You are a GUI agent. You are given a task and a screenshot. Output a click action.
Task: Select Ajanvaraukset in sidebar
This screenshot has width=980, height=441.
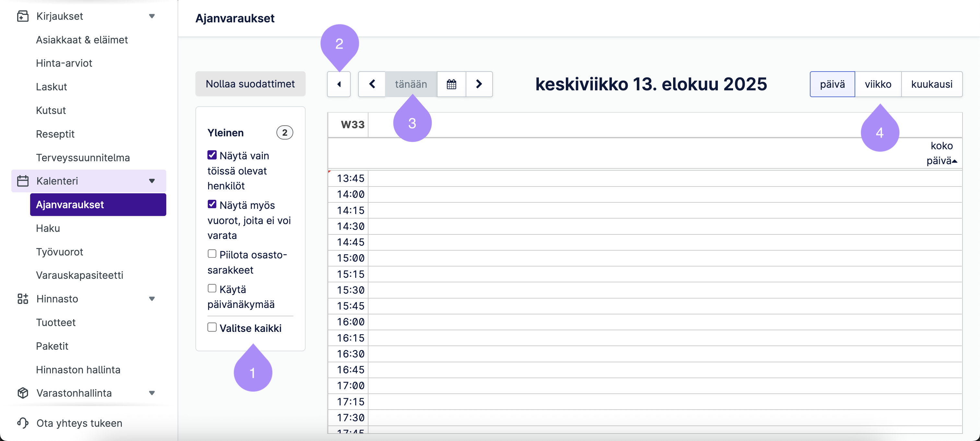pyautogui.click(x=98, y=205)
